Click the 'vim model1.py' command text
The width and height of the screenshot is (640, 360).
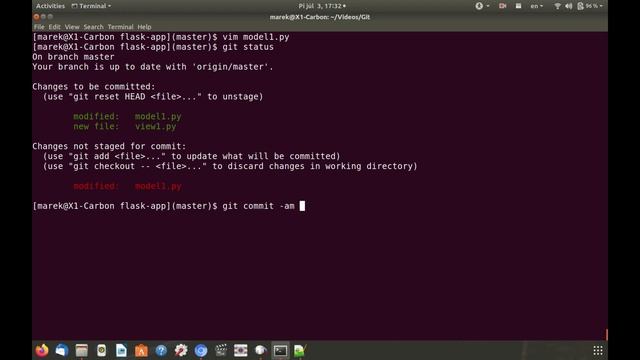256,37
